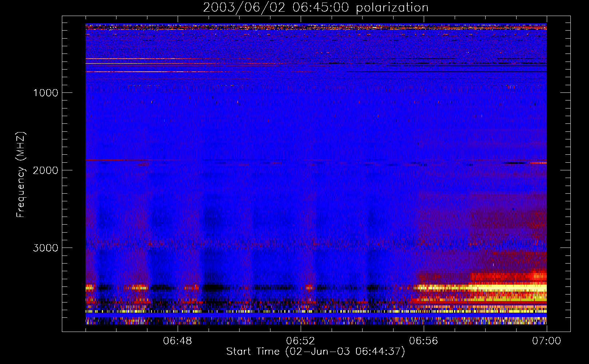Select the 'Start Time (02-Jun-03 06:44:37)' axis label
Screen dimensions: 589x364
coord(316,352)
